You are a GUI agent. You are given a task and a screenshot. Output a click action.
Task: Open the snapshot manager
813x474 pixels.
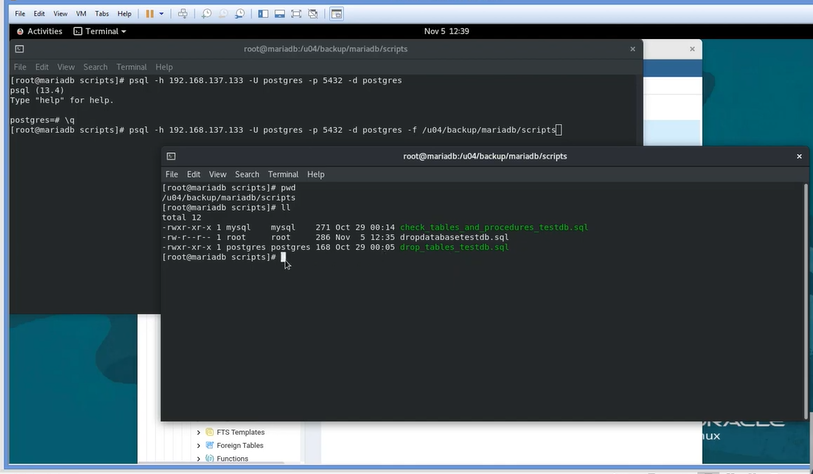240,14
